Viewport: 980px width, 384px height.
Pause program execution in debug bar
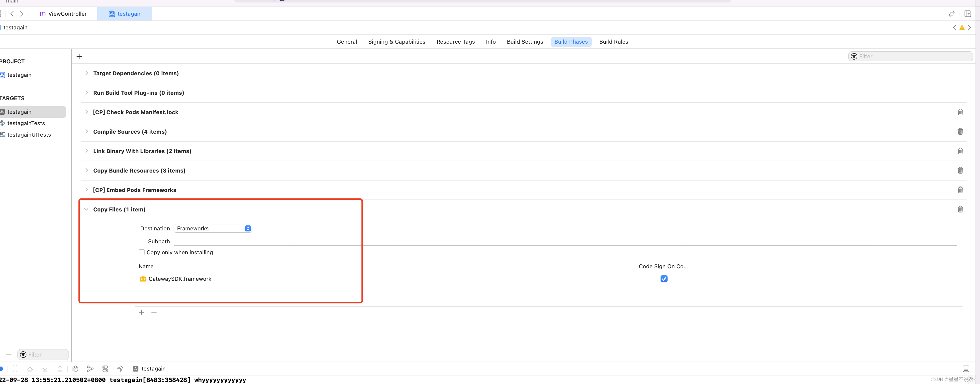click(x=15, y=368)
